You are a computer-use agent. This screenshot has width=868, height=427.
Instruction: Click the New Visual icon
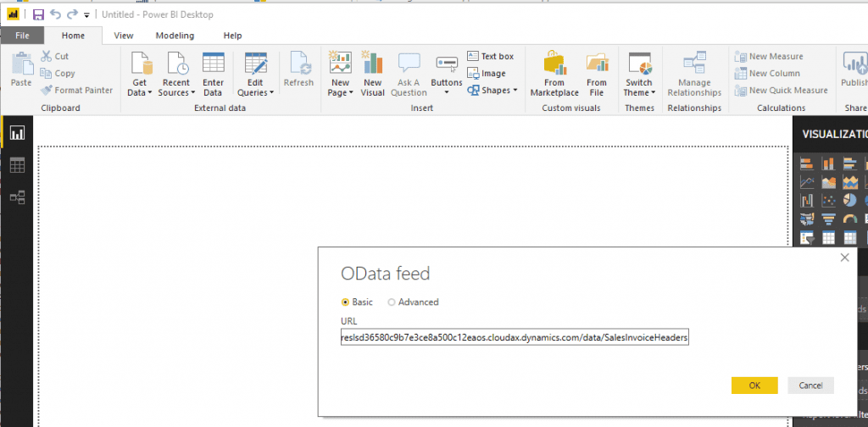click(x=372, y=66)
